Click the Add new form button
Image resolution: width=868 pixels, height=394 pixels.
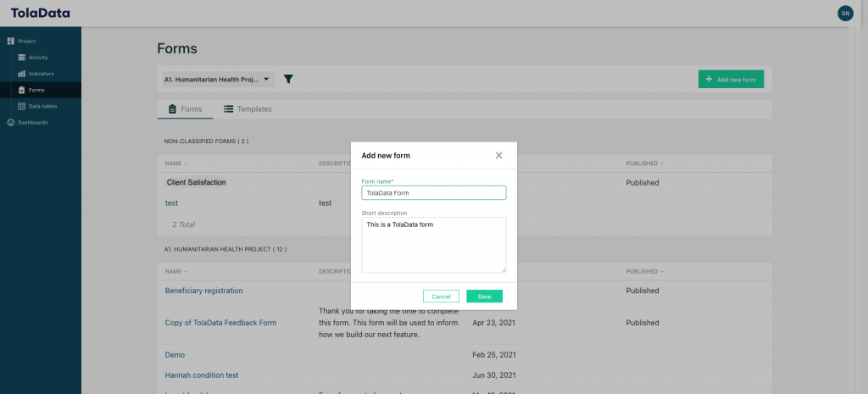731,79
